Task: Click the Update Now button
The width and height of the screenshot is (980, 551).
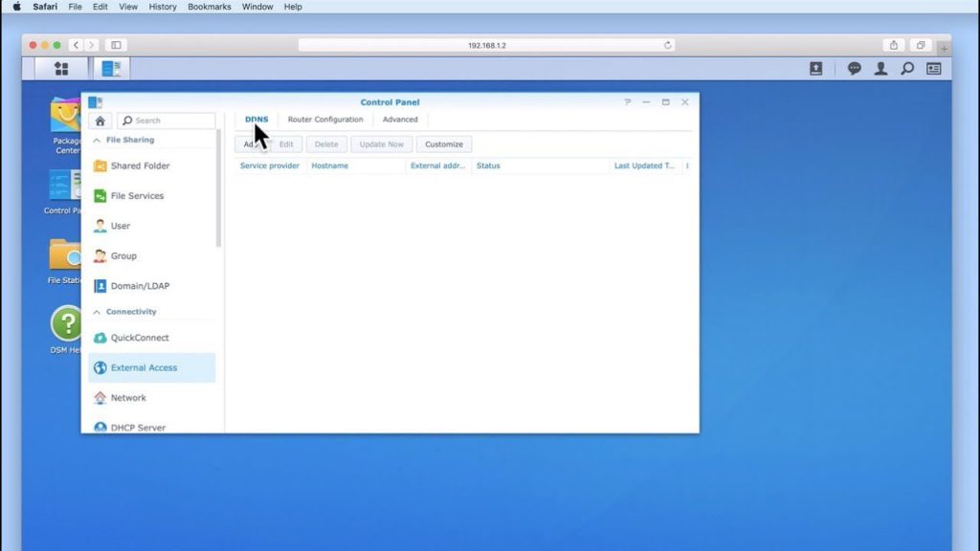Action: pos(381,144)
